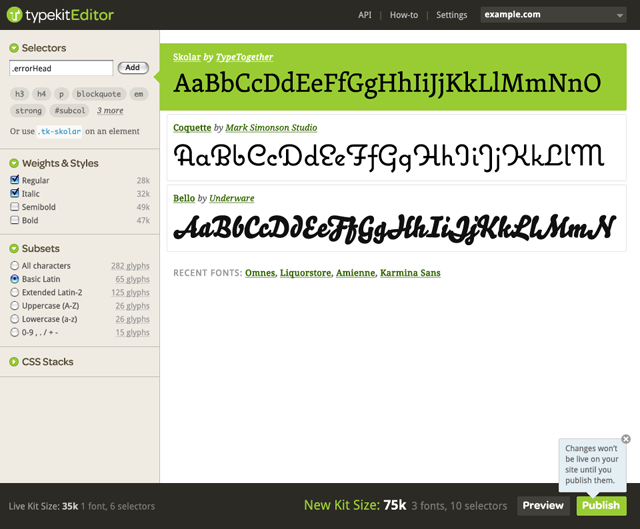The width and height of the screenshot is (640, 529).
Task: Click the #subcol selector tag
Action: (x=70, y=111)
